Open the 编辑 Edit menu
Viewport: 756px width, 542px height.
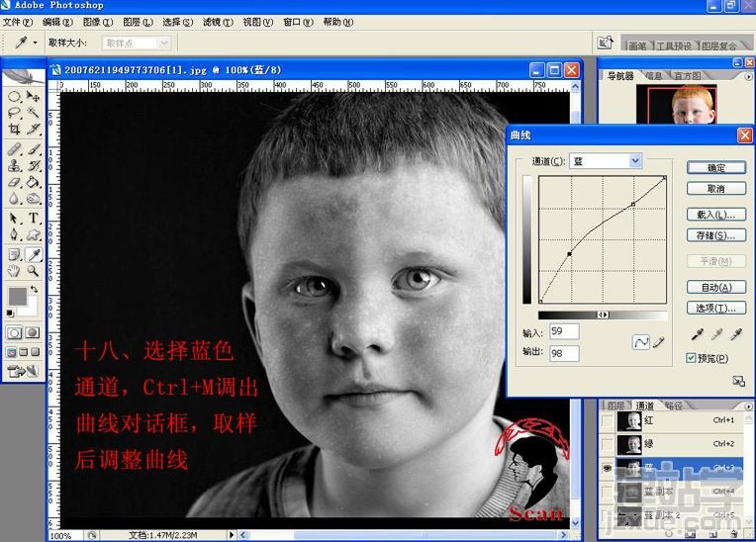(x=57, y=22)
